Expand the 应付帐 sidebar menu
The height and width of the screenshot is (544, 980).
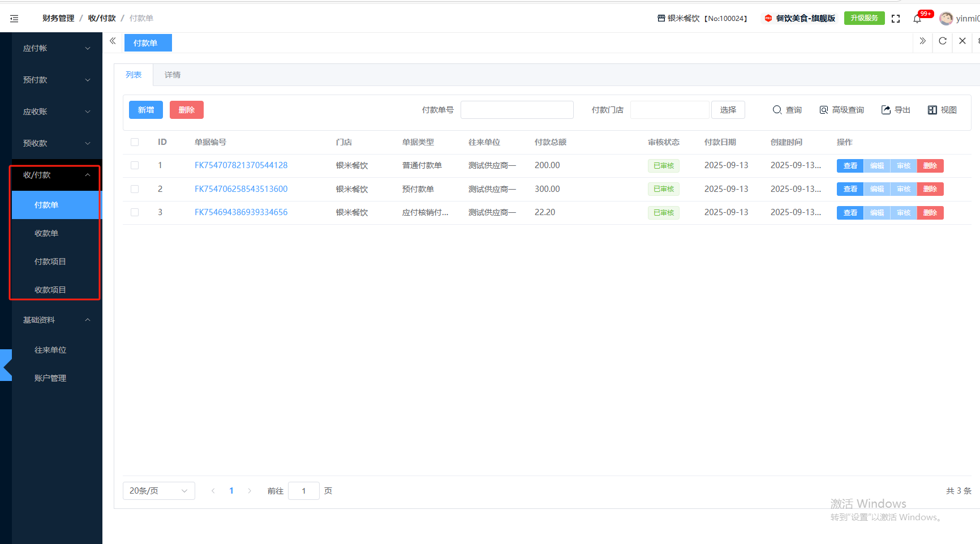click(56, 48)
